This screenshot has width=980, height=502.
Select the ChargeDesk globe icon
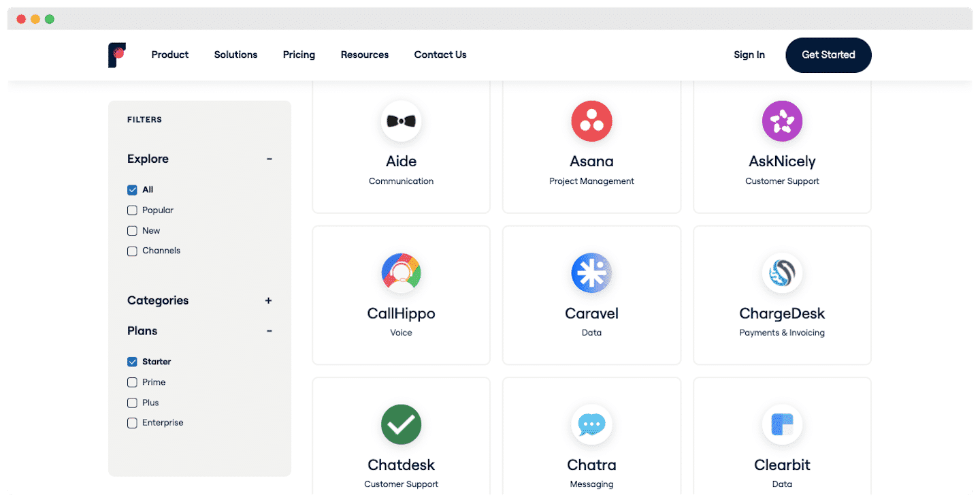click(782, 273)
